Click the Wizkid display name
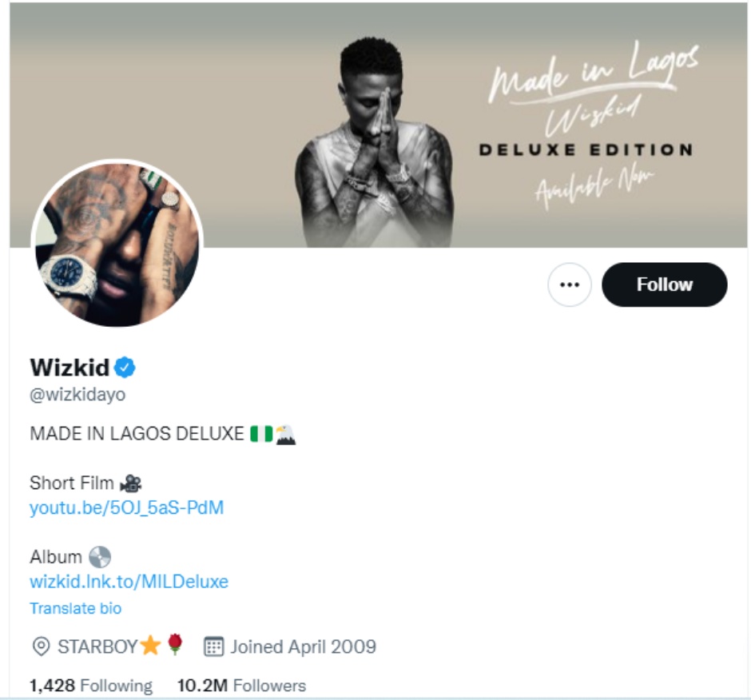Viewport: 751px width, 700px height. point(70,368)
